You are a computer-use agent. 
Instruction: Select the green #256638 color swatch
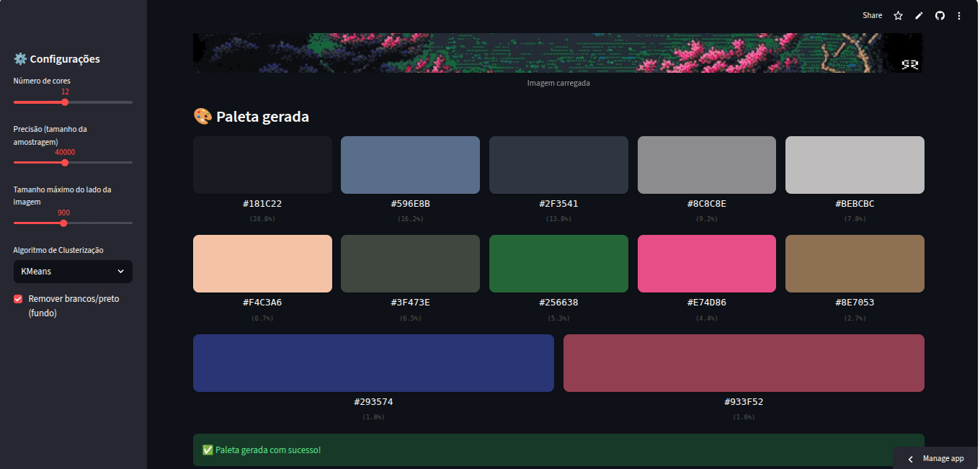558,264
